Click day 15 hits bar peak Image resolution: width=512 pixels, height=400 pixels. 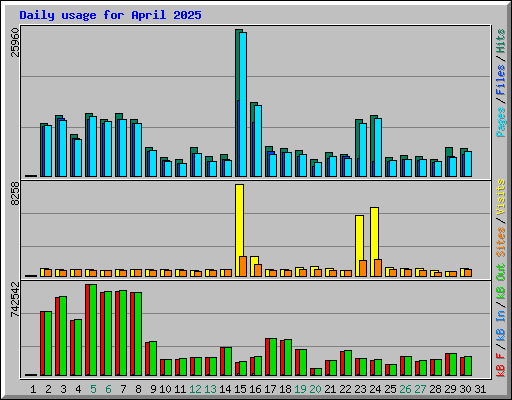(x=239, y=31)
